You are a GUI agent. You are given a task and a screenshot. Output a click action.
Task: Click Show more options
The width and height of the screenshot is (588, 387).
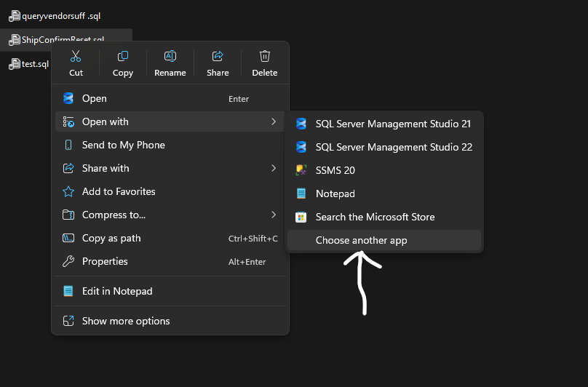tap(126, 321)
